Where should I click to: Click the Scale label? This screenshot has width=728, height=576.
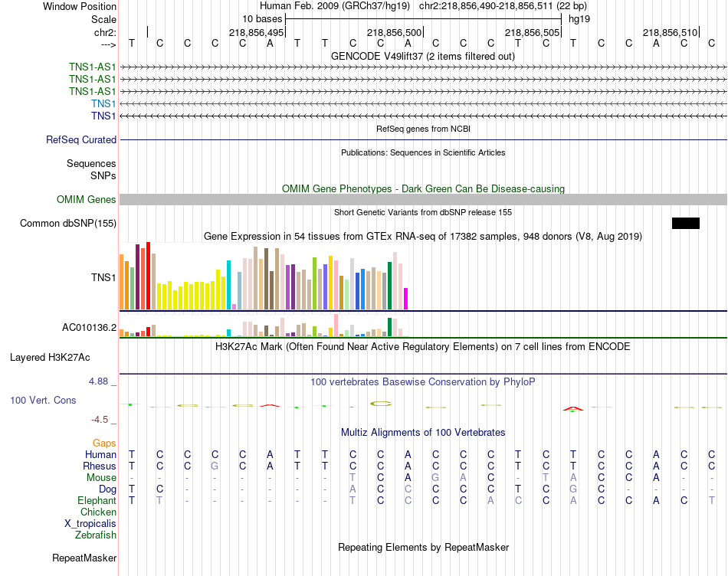pos(103,19)
